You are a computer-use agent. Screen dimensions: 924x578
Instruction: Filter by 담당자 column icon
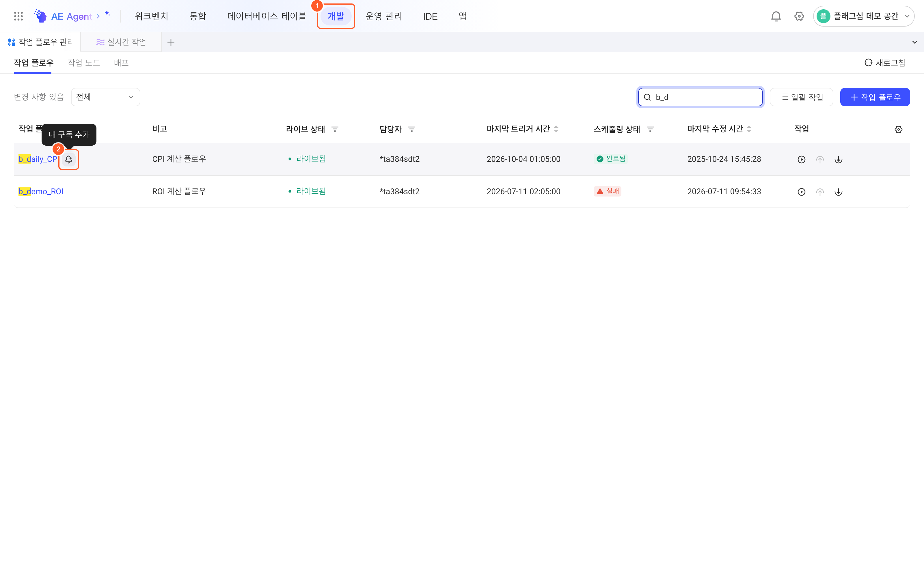click(x=411, y=129)
